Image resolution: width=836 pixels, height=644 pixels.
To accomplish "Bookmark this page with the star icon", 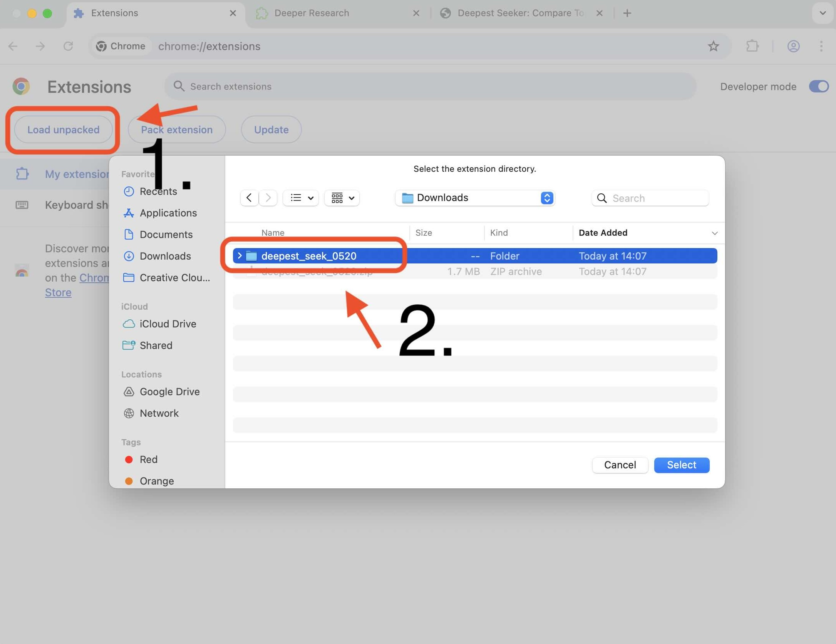I will tap(713, 46).
